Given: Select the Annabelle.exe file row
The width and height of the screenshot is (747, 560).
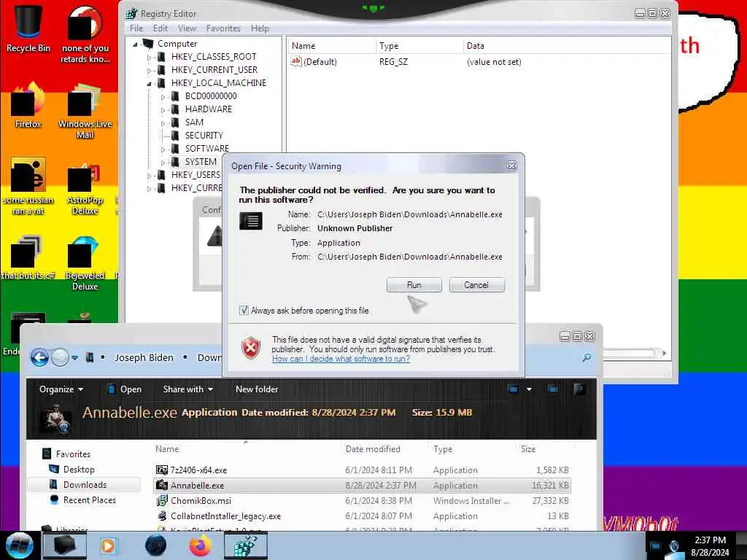Looking at the screenshot, I should coord(362,485).
